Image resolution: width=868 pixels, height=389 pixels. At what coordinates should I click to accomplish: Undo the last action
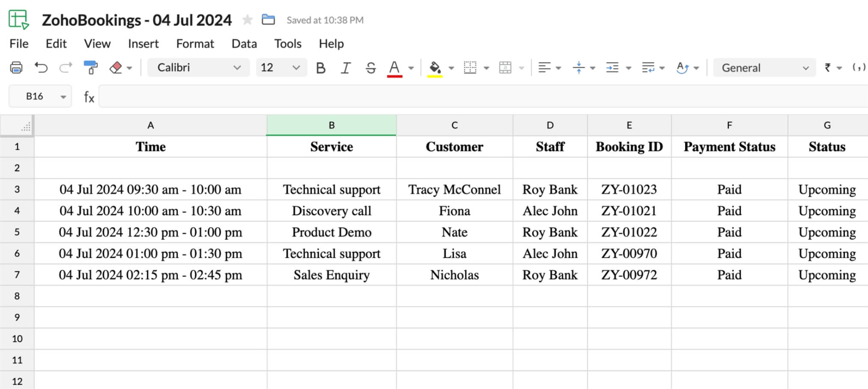pos(41,68)
